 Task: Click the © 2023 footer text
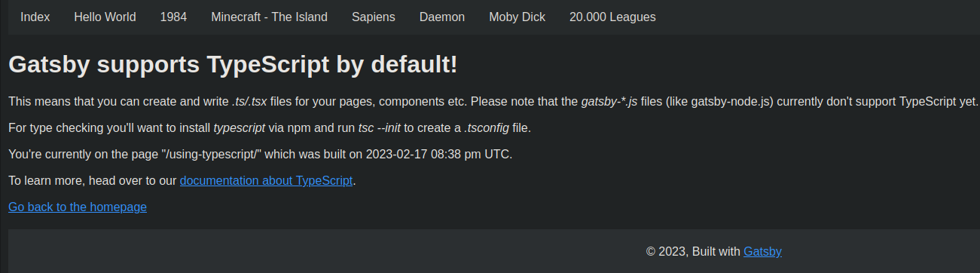pos(667,251)
